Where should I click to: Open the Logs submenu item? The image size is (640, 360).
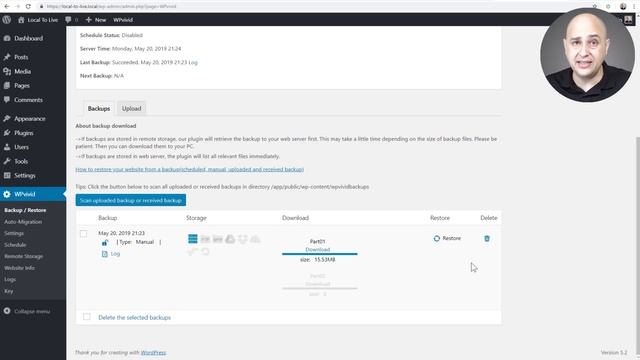[x=10, y=280]
